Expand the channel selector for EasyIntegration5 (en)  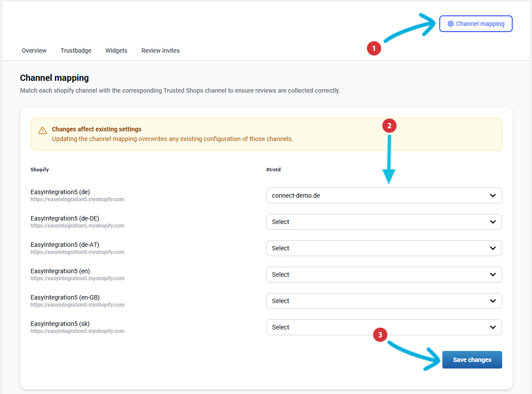click(384, 275)
